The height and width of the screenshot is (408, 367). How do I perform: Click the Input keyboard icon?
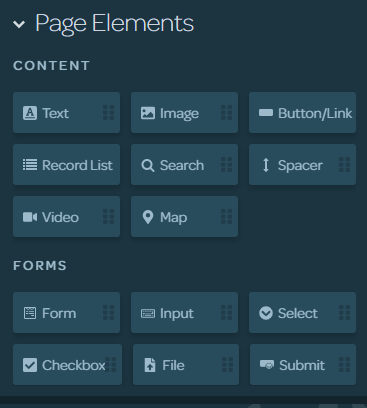[x=148, y=313]
